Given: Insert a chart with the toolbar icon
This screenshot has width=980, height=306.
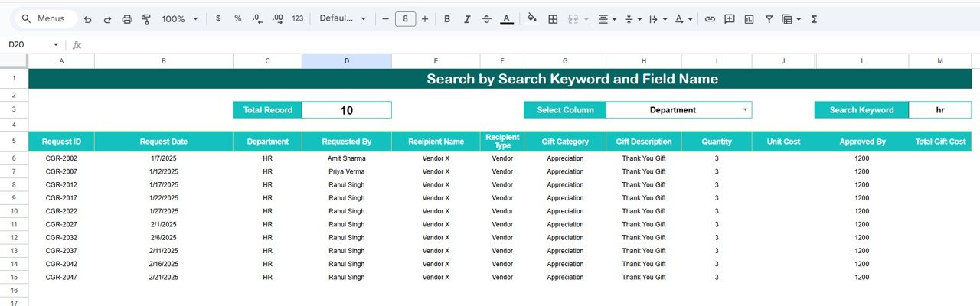Looking at the screenshot, I should tap(749, 19).
